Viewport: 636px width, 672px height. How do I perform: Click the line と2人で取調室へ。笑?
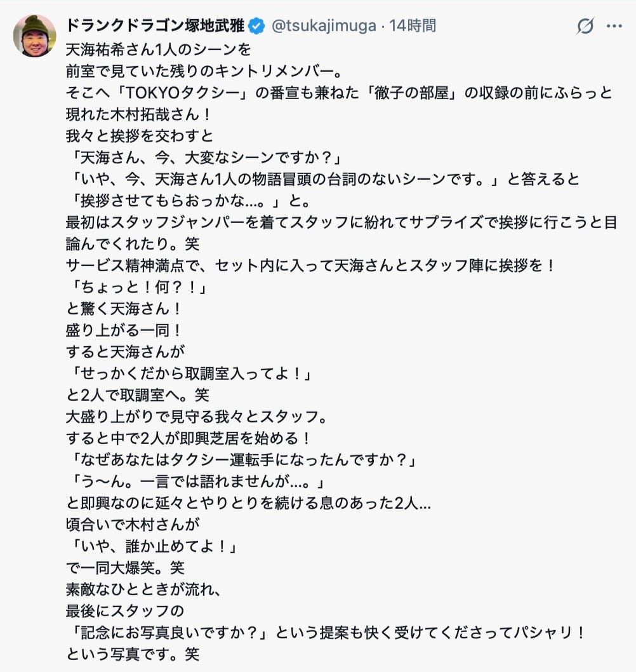point(137,396)
